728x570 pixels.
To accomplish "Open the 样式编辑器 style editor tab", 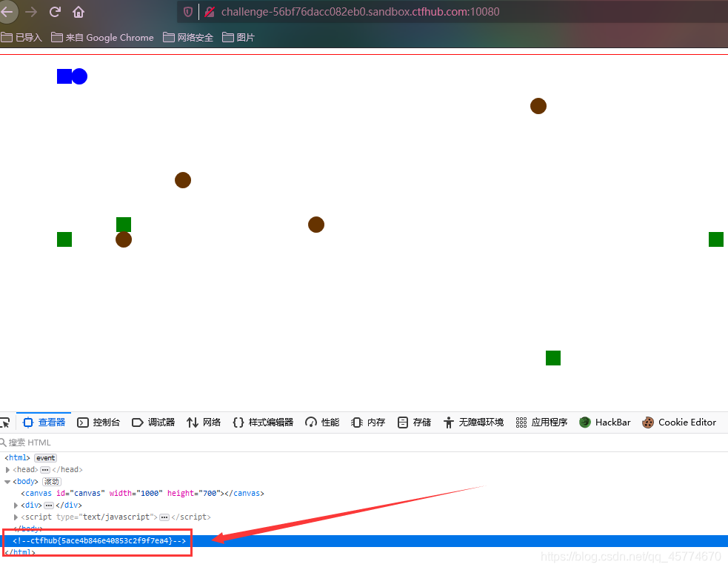I will tap(263, 422).
